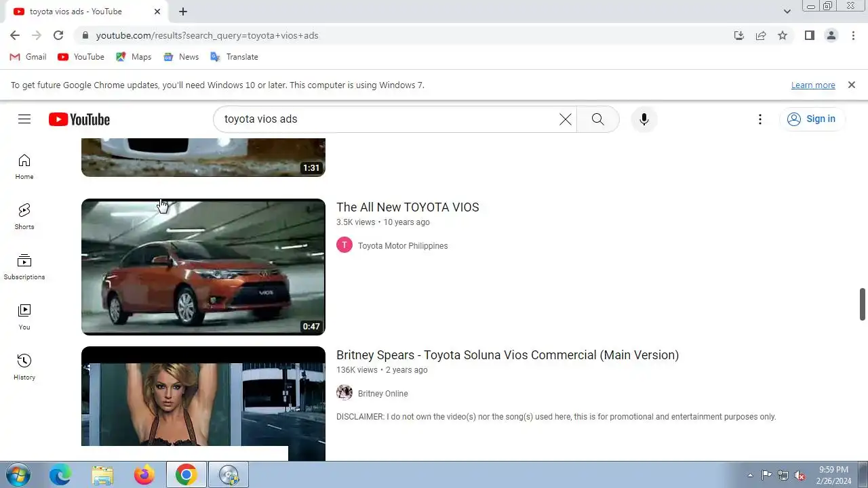Toggle the Chrome side panel icon

pyautogui.click(x=809, y=35)
